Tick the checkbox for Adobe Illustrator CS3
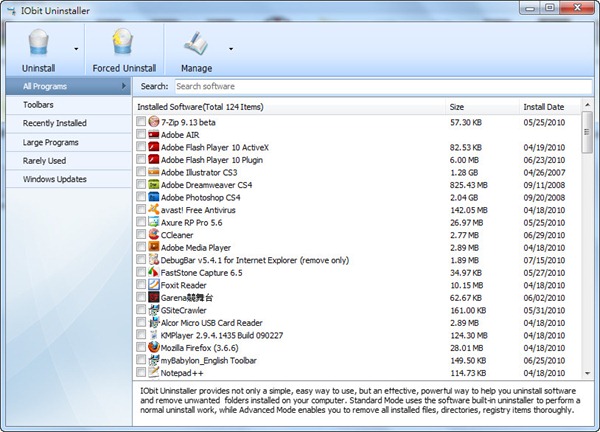The height and width of the screenshot is (432, 600). [141, 172]
